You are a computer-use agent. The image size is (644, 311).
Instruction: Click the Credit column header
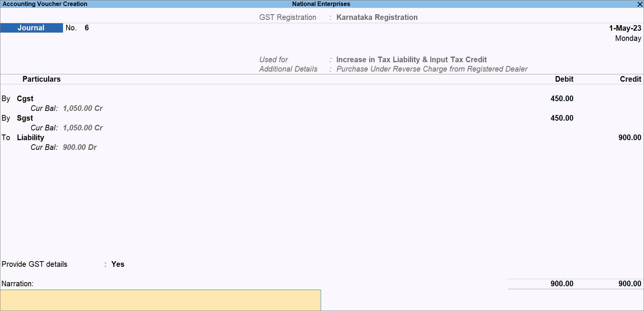[x=630, y=79]
